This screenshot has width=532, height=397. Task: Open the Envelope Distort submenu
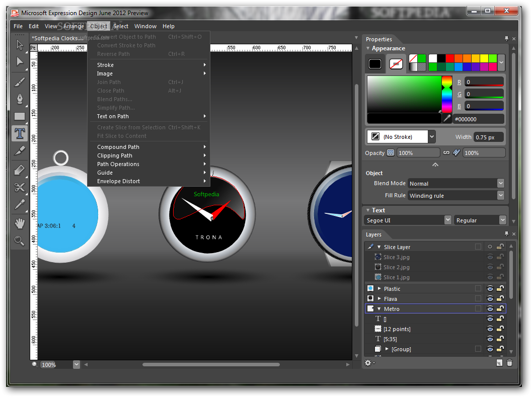point(148,181)
